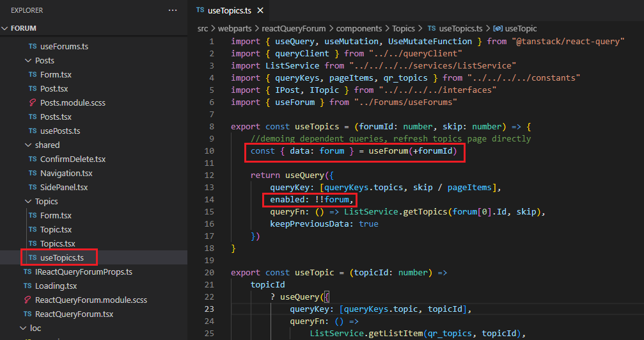
Task: Open useForums.ts file
Action: pos(64,47)
